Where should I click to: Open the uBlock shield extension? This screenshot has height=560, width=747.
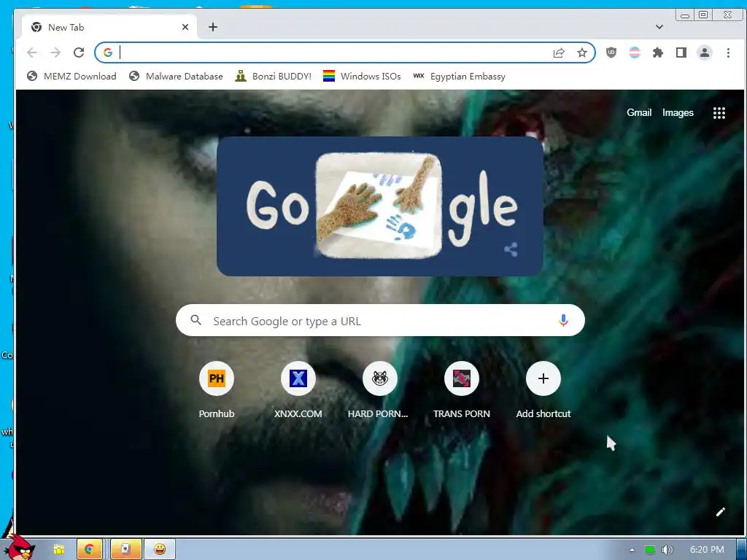coord(611,52)
